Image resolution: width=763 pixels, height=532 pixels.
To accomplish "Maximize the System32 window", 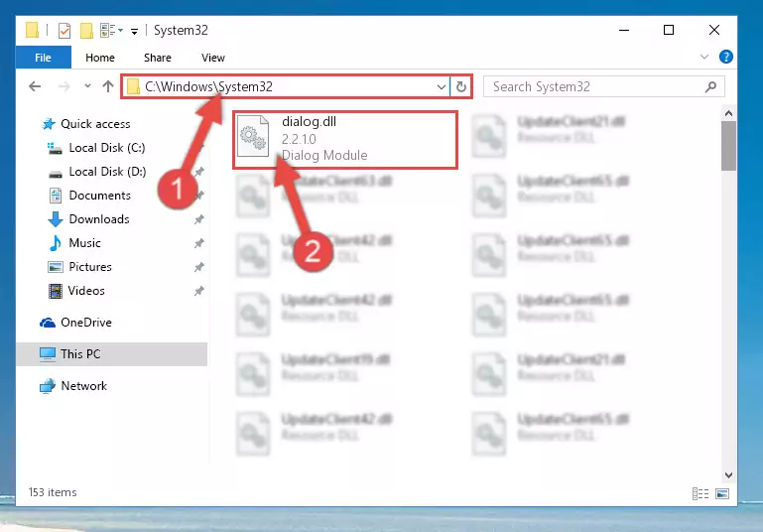I will click(669, 30).
